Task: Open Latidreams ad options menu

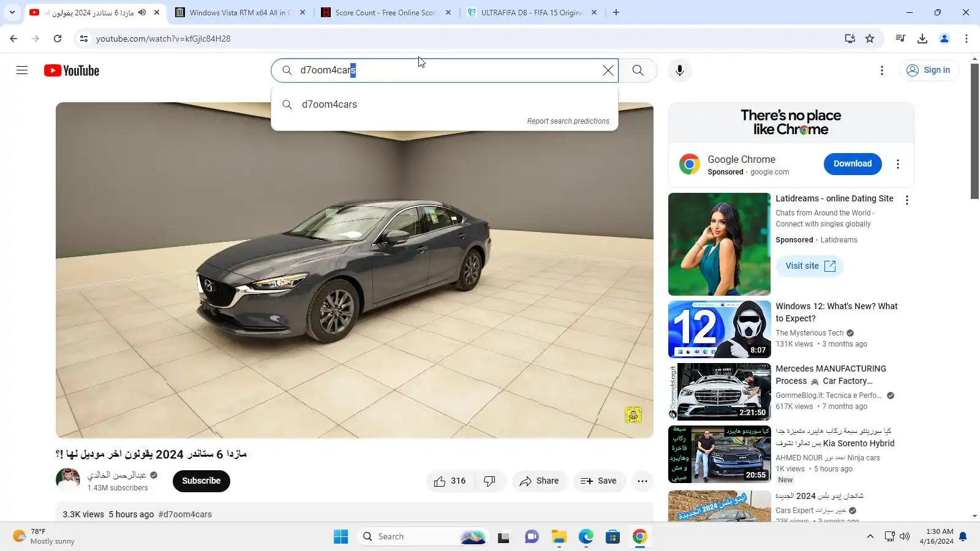Action: [907, 200]
